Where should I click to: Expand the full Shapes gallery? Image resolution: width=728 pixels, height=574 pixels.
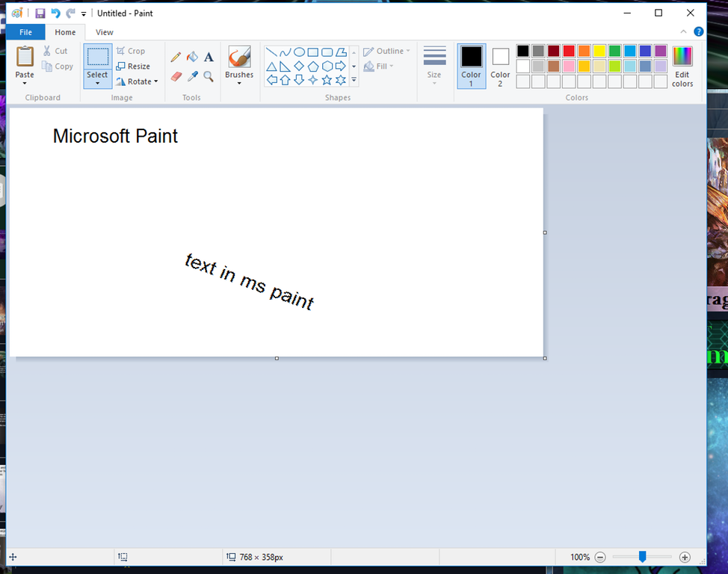pyautogui.click(x=354, y=80)
